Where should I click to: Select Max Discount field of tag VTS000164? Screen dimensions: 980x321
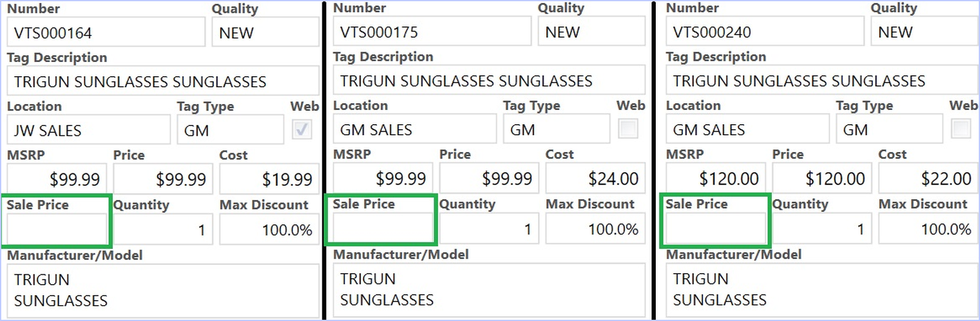point(270,229)
